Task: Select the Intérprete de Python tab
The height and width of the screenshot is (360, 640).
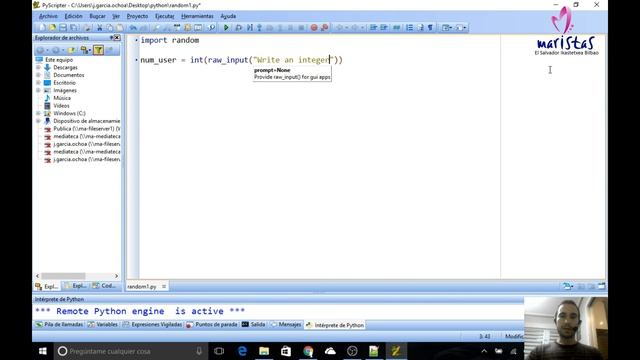Action: 335,325
